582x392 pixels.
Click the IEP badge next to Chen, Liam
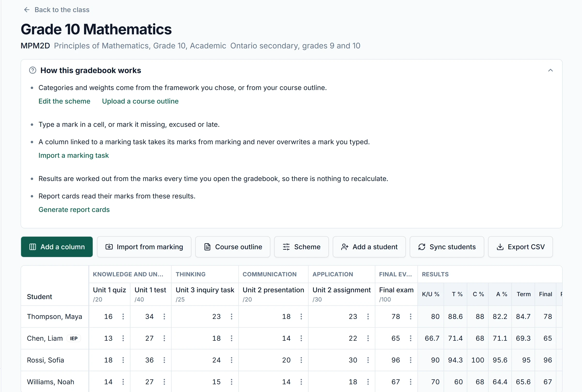click(74, 338)
